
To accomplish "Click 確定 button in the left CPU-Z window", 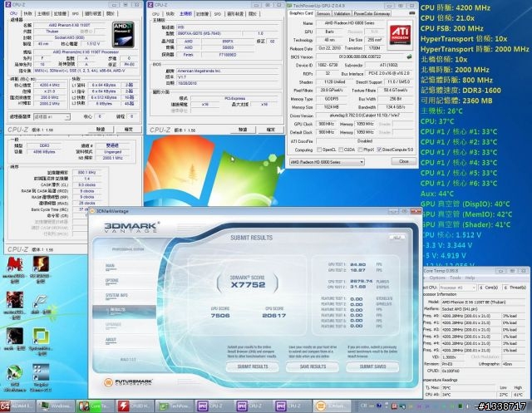I will coord(128,129).
